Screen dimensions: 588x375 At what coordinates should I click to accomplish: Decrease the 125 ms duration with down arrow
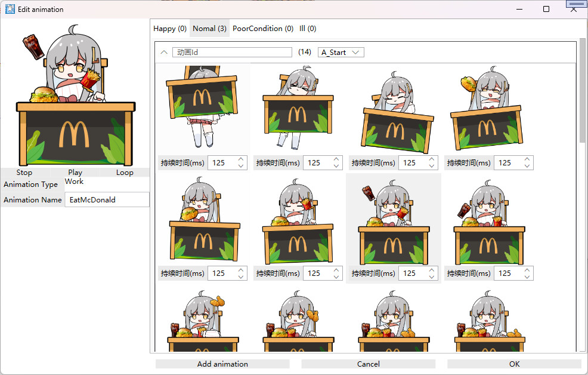240,165
